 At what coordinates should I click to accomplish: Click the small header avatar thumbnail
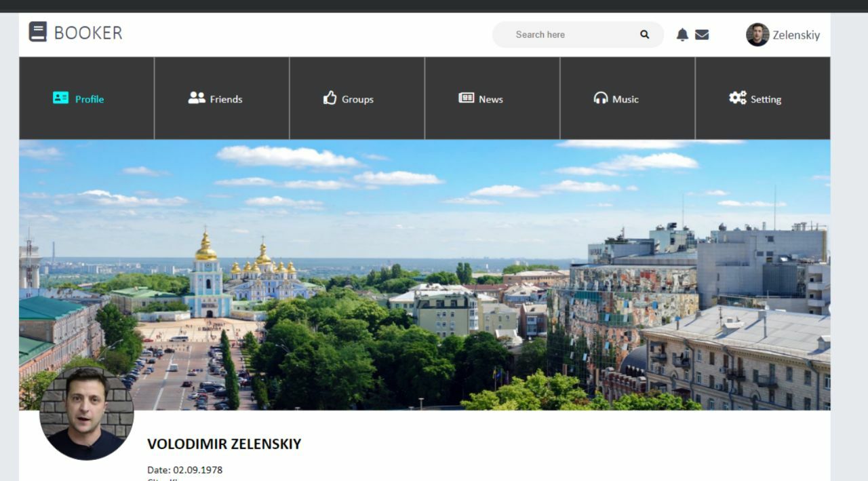[757, 35]
